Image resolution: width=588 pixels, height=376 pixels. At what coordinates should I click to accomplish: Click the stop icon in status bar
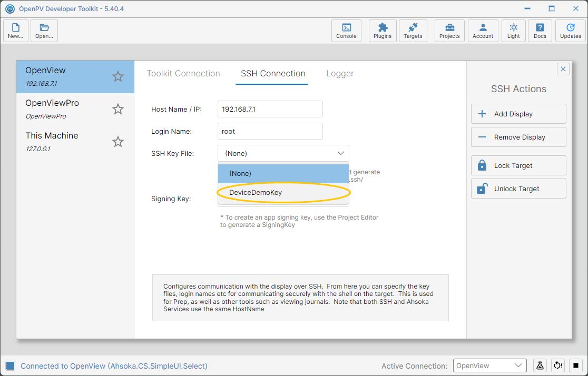576,365
